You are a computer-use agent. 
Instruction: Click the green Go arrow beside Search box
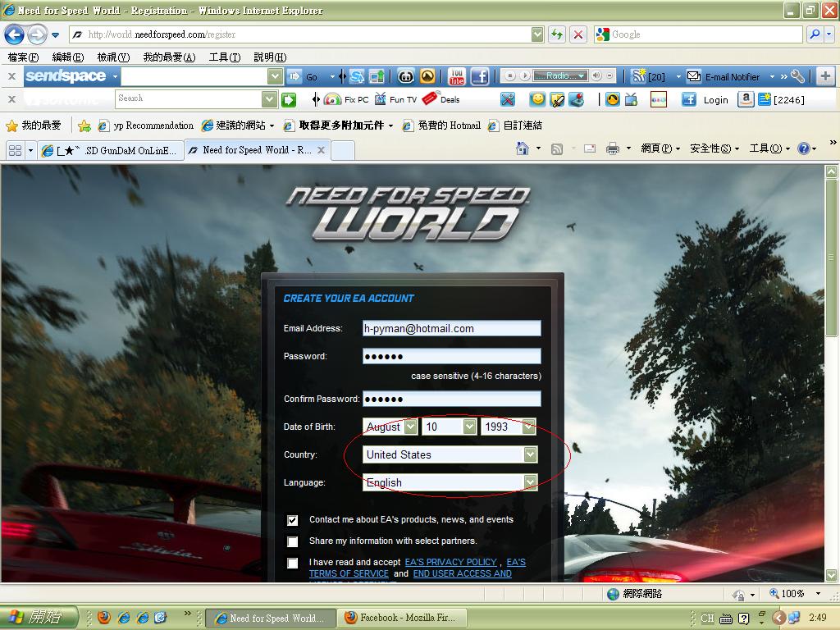(289, 99)
